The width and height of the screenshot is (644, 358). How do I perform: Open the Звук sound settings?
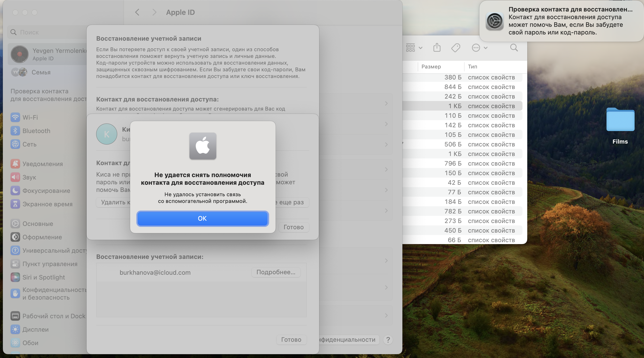coord(15,177)
